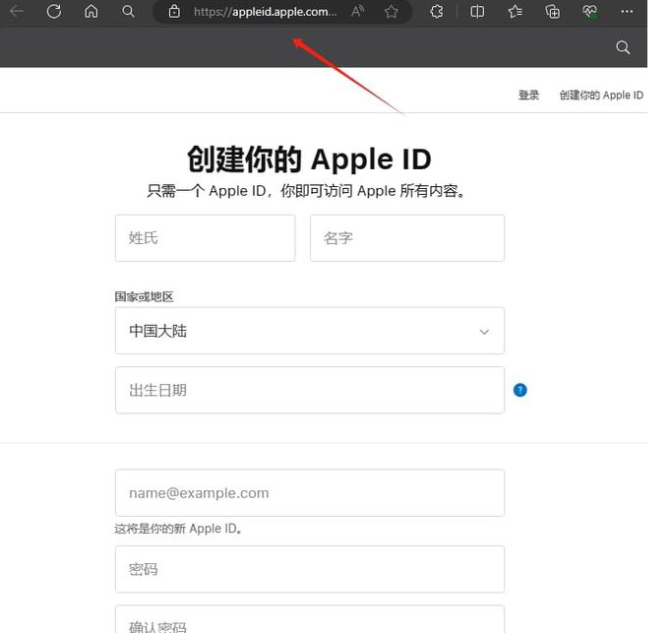The height and width of the screenshot is (633, 672).
Task: Focus the 名字 input field
Action: 407,238
